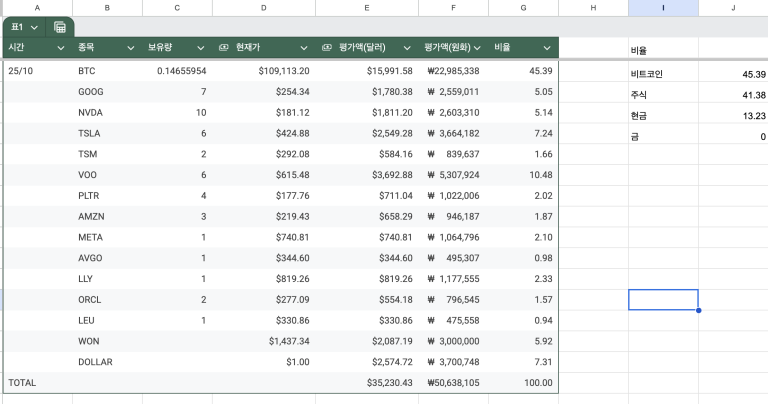Select the BTC ticker cell
Image resolution: width=768 pixels, height=404 pixels.
coord(107,71)
